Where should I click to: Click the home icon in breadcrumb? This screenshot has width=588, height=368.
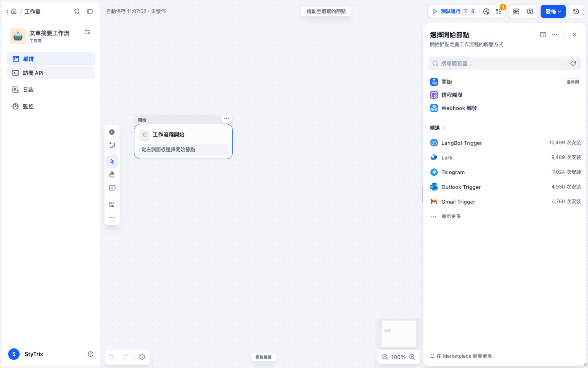click(14, 11)
